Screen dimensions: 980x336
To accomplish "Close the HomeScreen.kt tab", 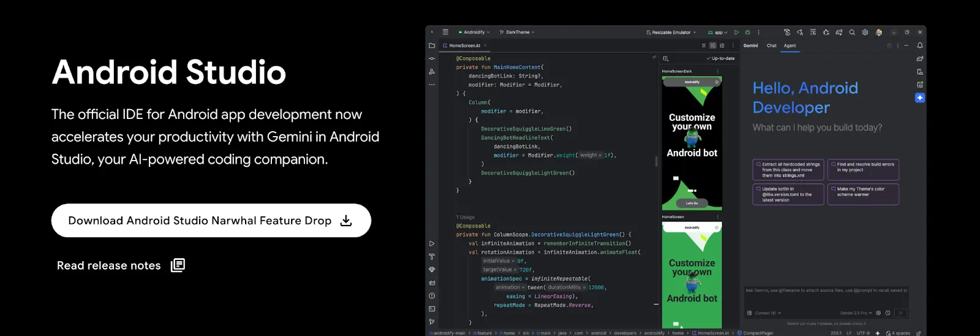I will pyautogui.click(x=485, y=45).
